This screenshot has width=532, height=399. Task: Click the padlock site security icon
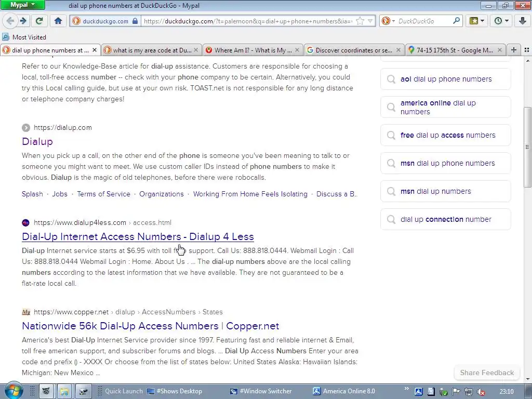tap(135, 21)
